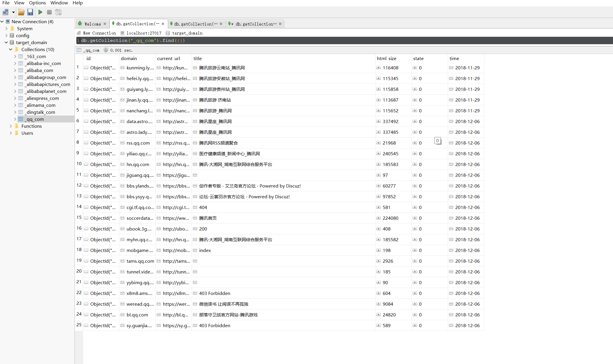Click the Rotate output window icon
The height and width of the screenshot is (364, 613).
(58, 12)
